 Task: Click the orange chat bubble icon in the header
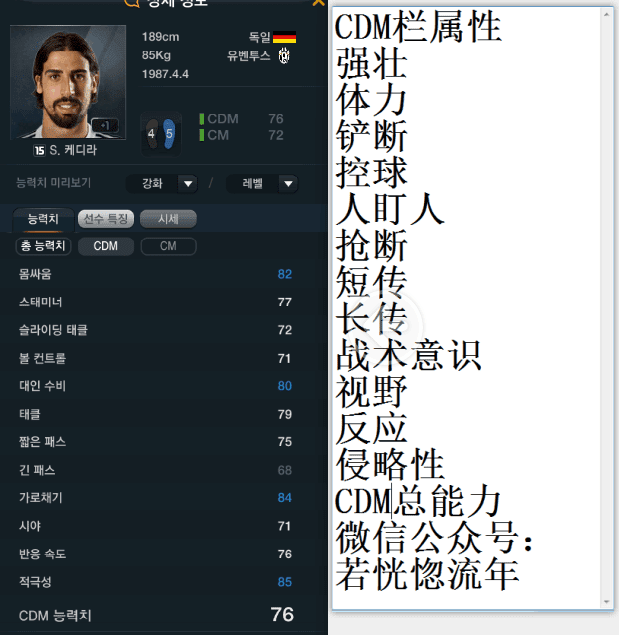click(131, 3)
